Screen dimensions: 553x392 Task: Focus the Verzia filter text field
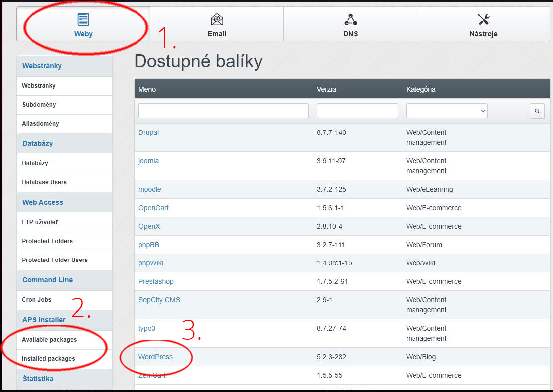coord(357,111)
